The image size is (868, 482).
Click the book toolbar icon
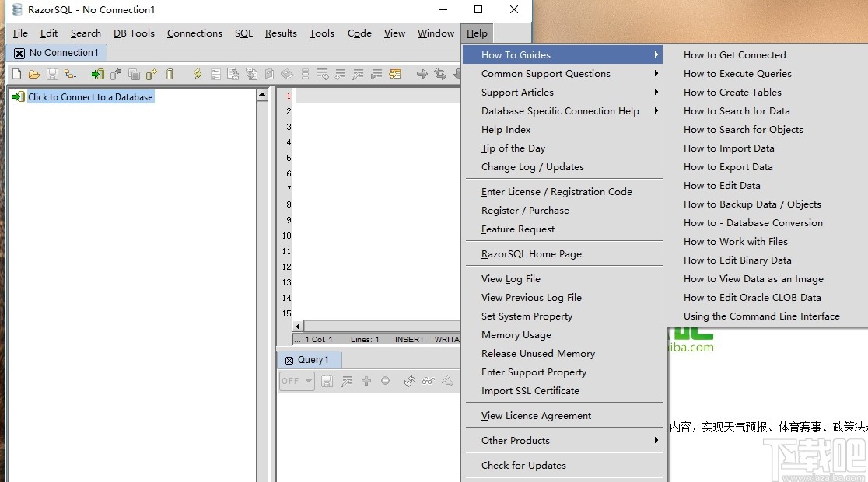coord(287,74)
